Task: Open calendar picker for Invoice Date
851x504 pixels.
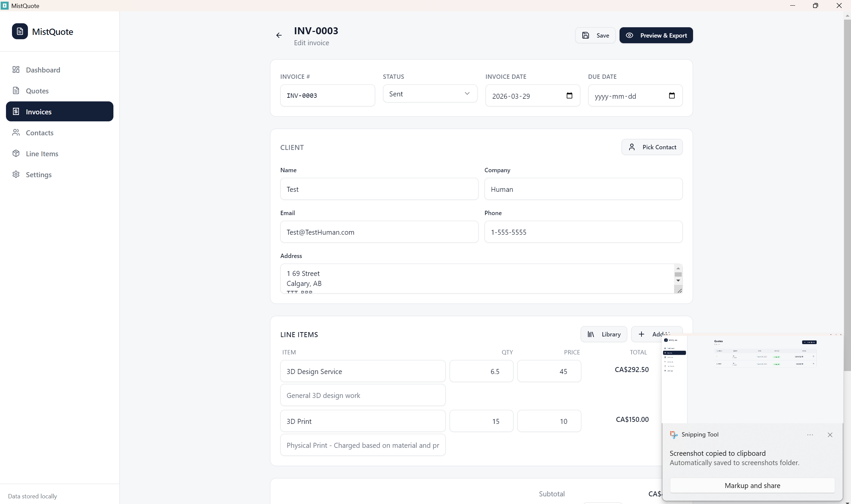Action: [569, 96]
